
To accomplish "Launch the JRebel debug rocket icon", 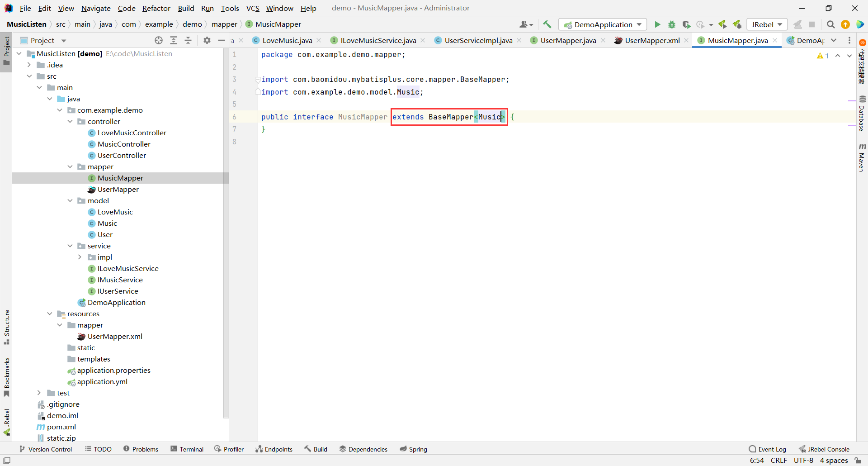I will (x=737, y=24).
